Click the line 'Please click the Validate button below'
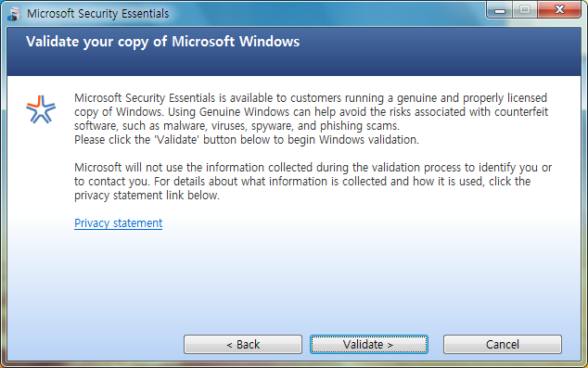Viewport: 588px width, 368px height. [247, 140]
